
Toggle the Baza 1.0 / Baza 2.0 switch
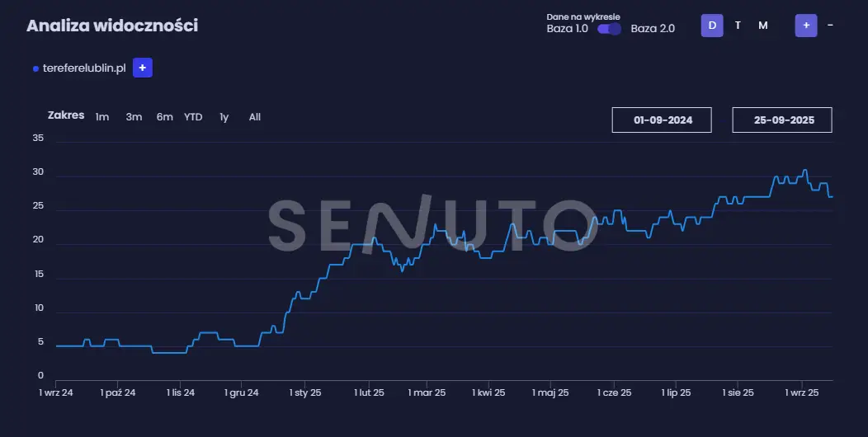pyautogui.click(x=609, y=28)
